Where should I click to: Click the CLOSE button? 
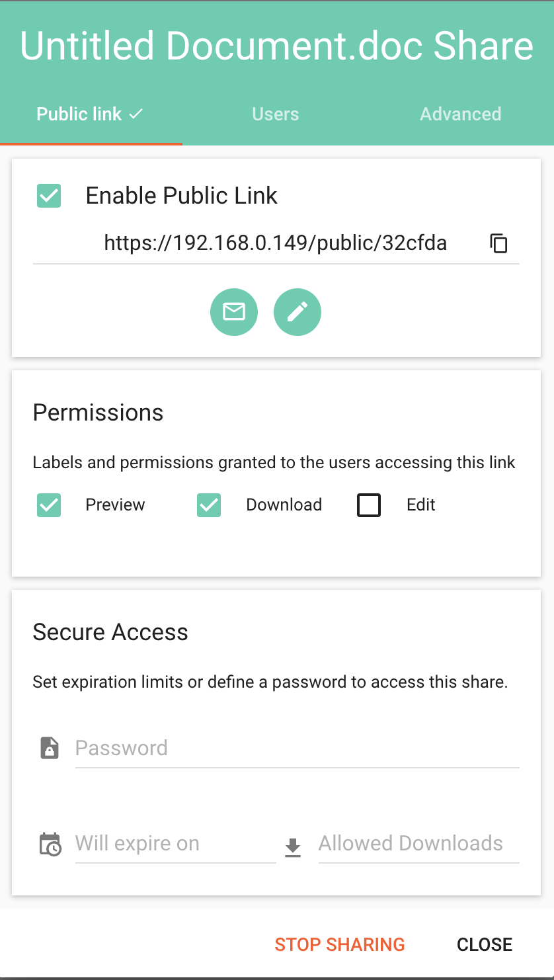485,944
